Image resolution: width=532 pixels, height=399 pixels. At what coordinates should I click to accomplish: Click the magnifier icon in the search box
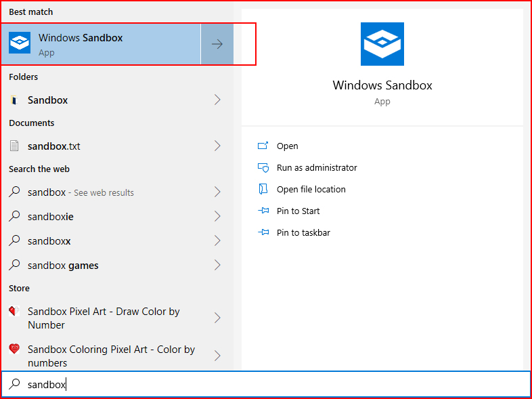tap(14, 384)
